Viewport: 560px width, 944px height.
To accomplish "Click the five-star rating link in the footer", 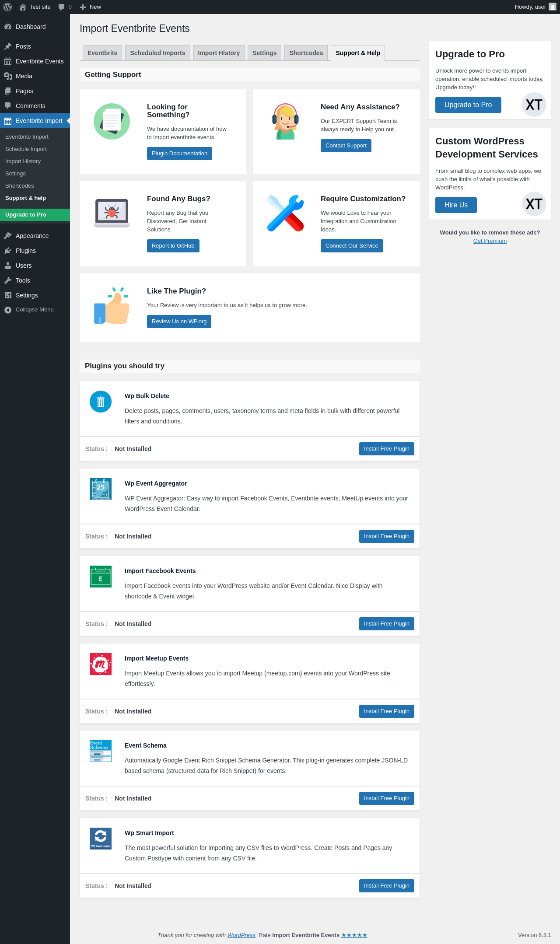I will pos(354,935).
